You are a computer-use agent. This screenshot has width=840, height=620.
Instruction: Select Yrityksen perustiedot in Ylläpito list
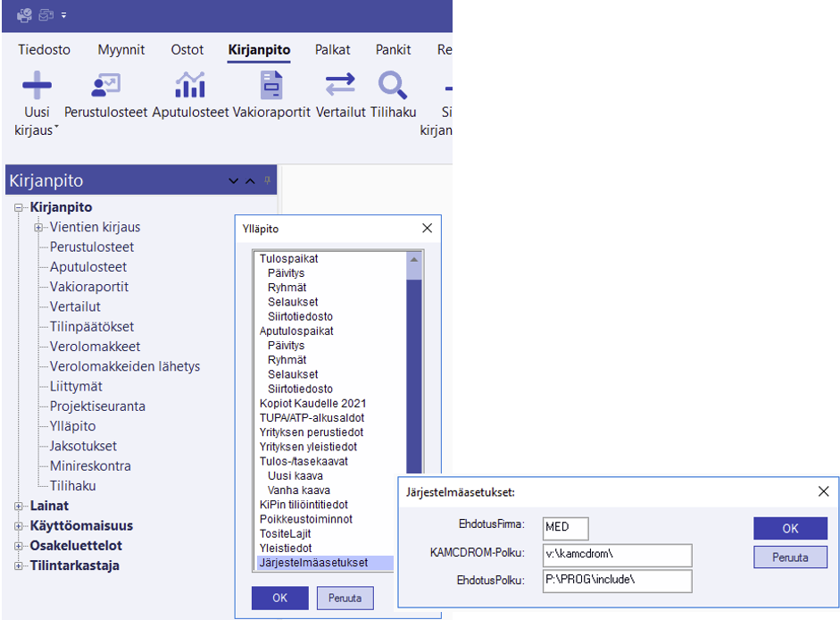[x=311, y=432]
